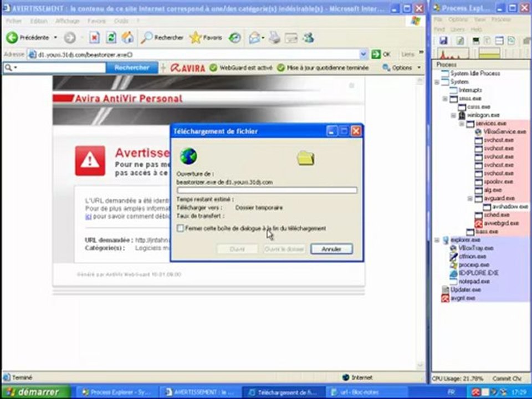Open the Fichier menu in Internet Explorer
532x399 pixels.
point(14,21)
